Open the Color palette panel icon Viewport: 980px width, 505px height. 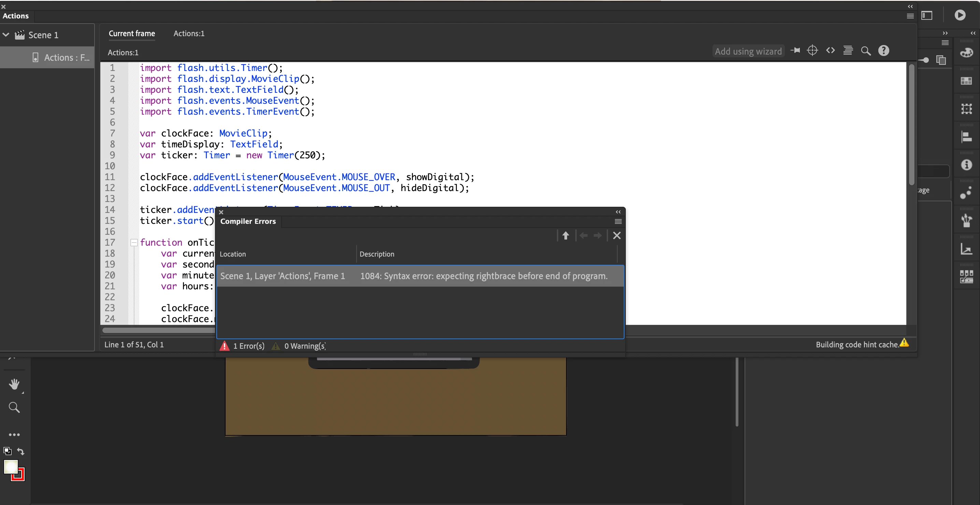[x=966, y=53]
